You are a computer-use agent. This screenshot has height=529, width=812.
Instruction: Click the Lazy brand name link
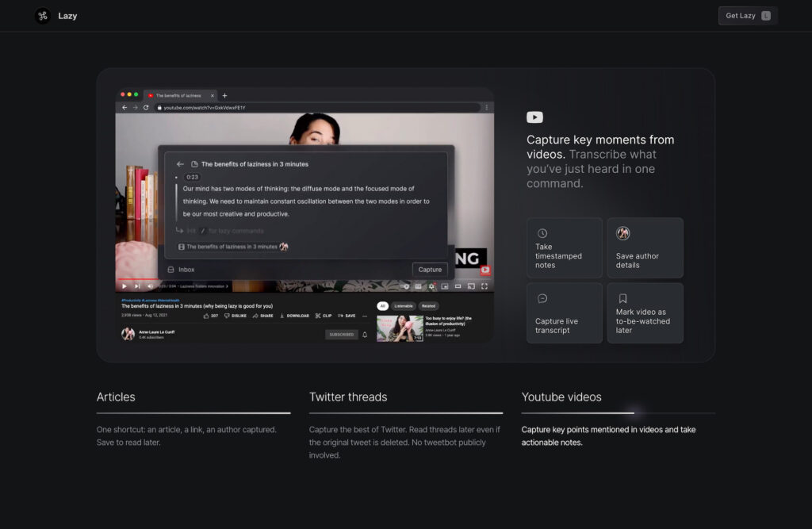(x=67, y=16)
